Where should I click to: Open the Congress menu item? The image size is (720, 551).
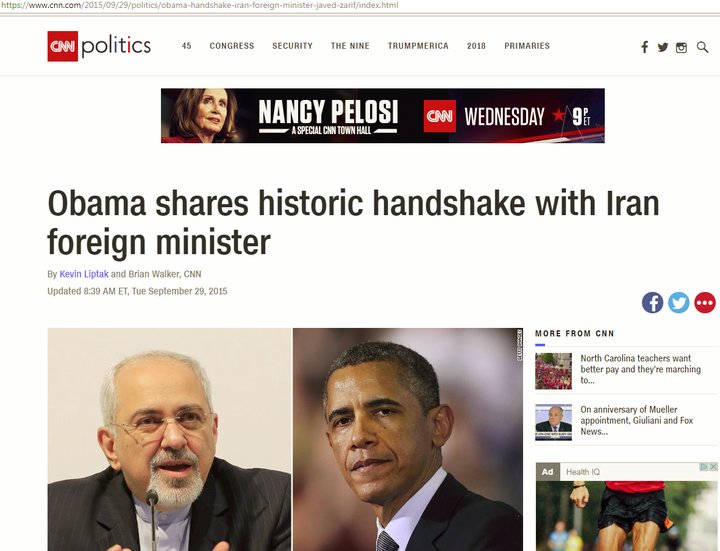click(232, 46)
